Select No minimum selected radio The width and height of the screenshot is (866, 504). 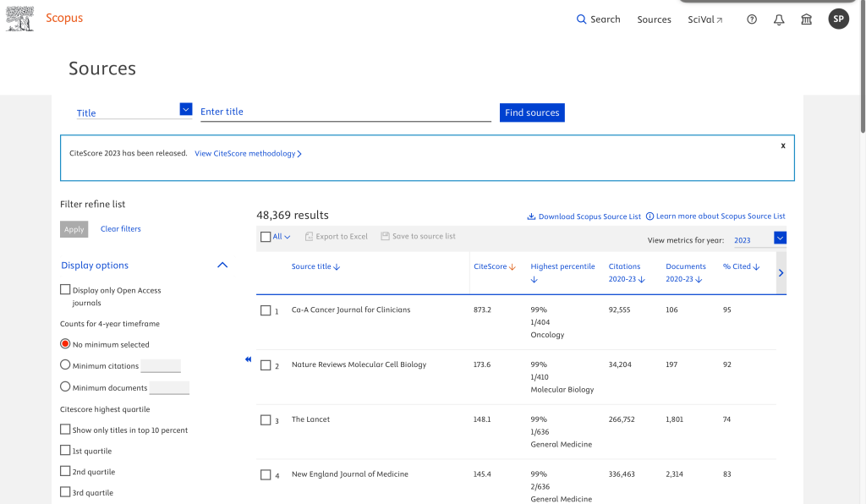tap(65, 343)
